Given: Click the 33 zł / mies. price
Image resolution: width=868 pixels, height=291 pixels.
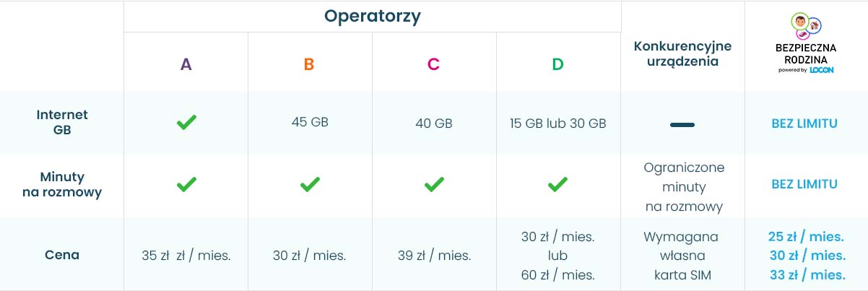Looking at the screenshot, I should [806, 274].
